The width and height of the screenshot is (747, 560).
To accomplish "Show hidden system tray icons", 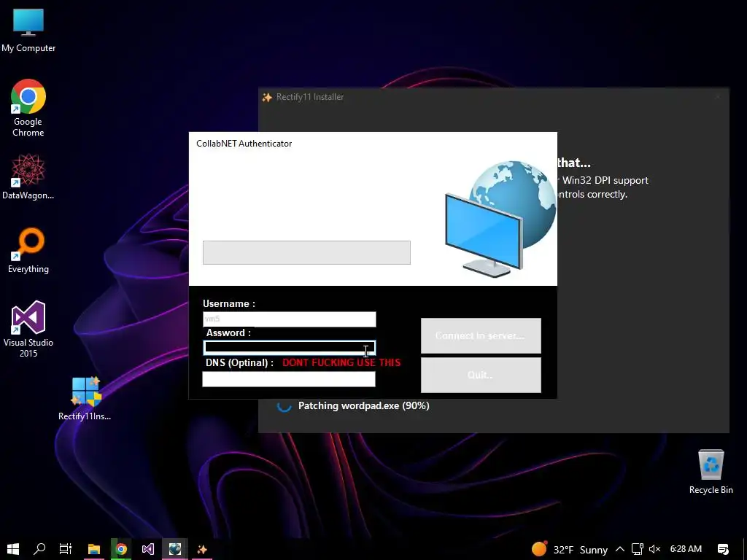I will click(620, 550).
